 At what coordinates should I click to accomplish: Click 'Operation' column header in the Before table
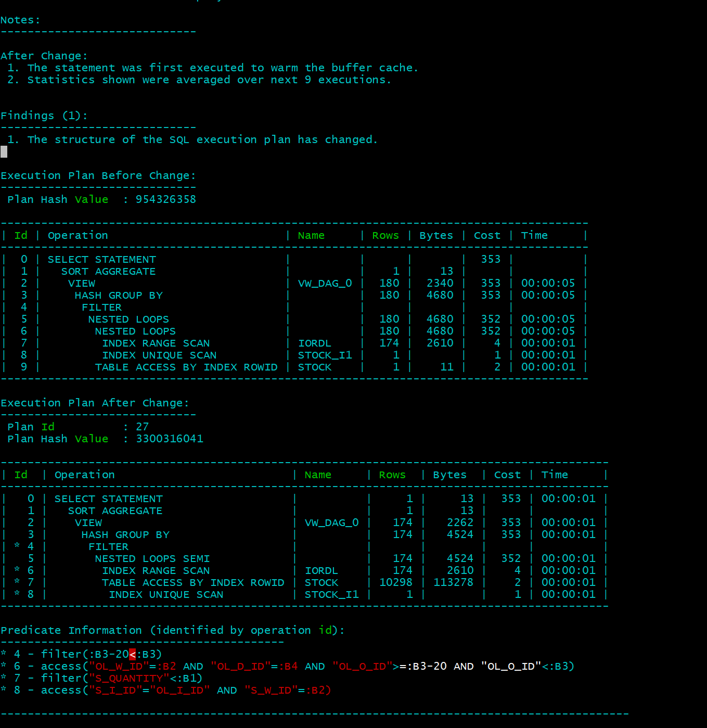(78, 236)
